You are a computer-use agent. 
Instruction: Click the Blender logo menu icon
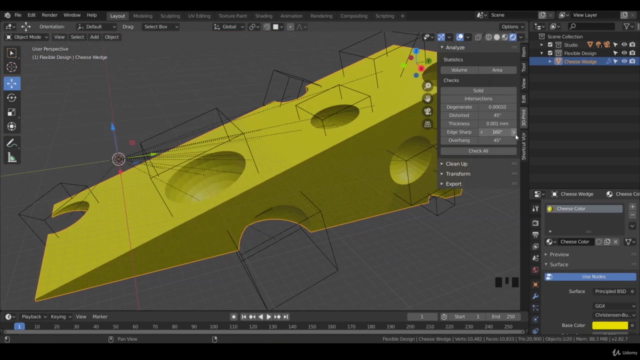[x=7, y=16]
